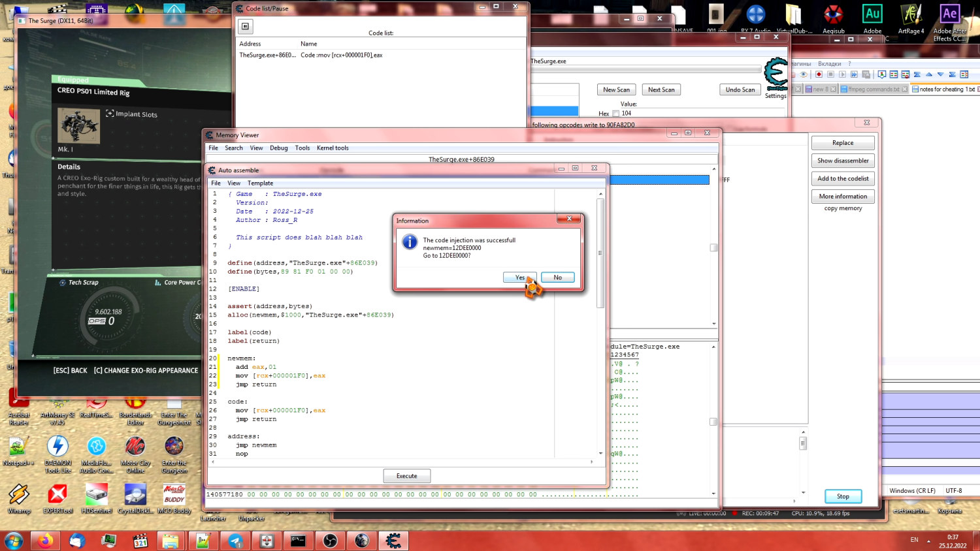980x551 pixels.
Task: Toggle Hex checkbox beside Value field
Action: [x=615, y=114]
